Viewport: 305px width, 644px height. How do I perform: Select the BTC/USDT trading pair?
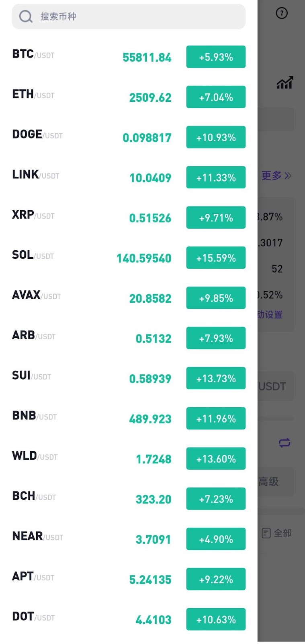tap(33, 54)
